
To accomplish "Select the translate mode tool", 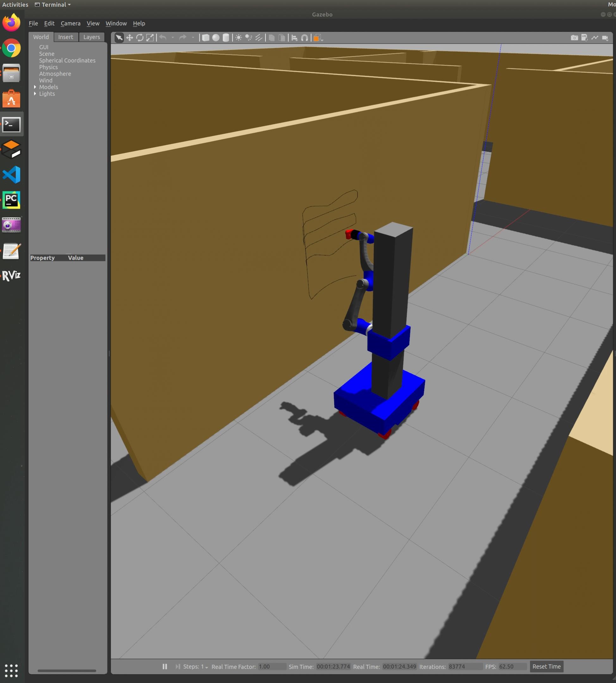I will tap(129, 38).
